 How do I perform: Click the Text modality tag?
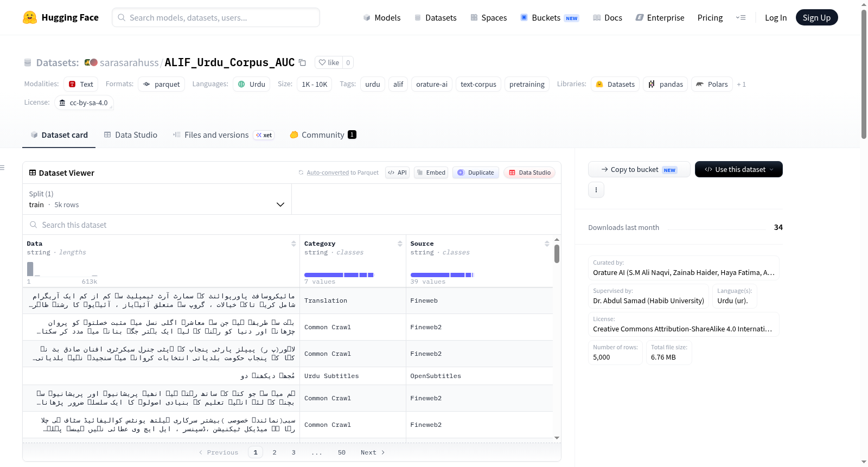click(81, 84)
